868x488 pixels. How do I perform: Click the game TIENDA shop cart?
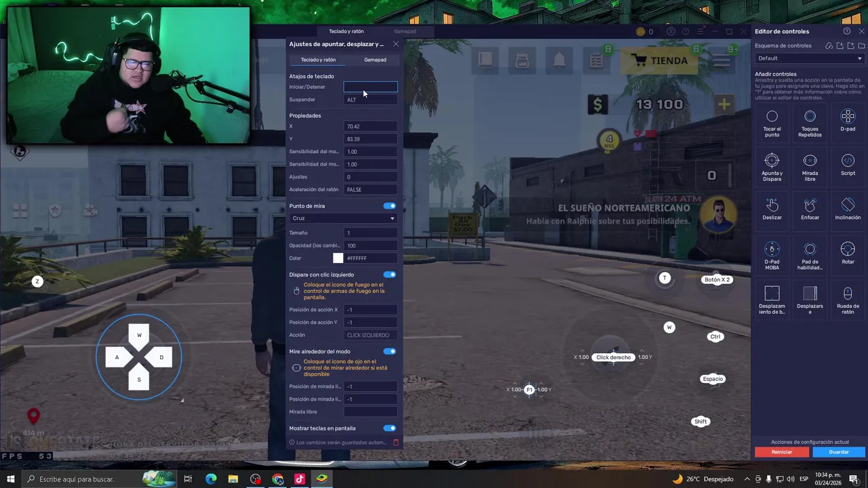point(660,60)
